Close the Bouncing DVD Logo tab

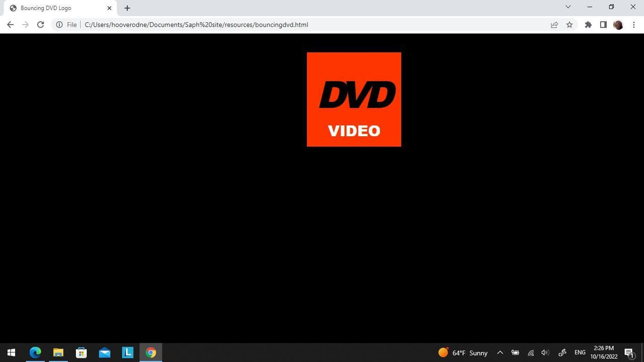tap(109, 8)
